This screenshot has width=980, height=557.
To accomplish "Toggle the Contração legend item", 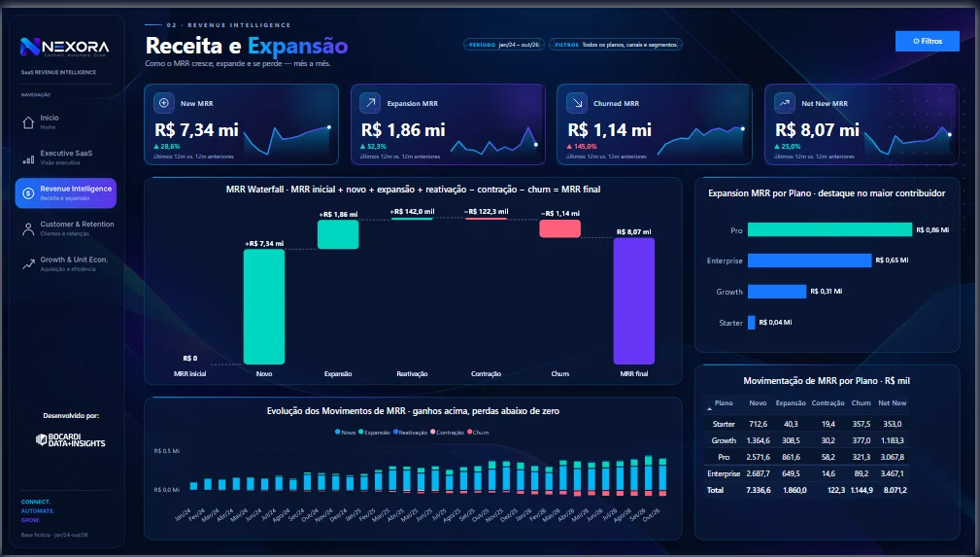I will click(x=447, y=433).
